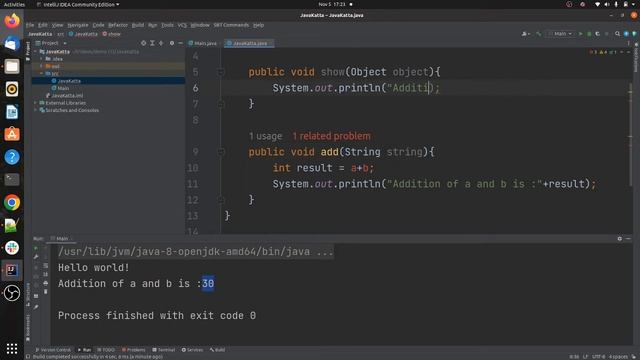Click the 'show' breadcrumb in navigation bar
640x360 pixels.
tap(111, 34)
